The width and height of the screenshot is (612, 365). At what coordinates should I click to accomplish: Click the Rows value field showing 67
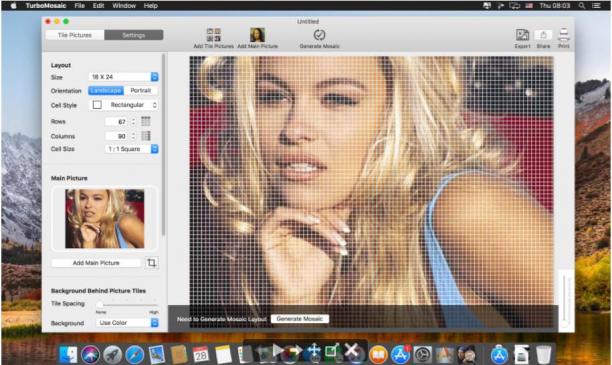coord(116,121)
